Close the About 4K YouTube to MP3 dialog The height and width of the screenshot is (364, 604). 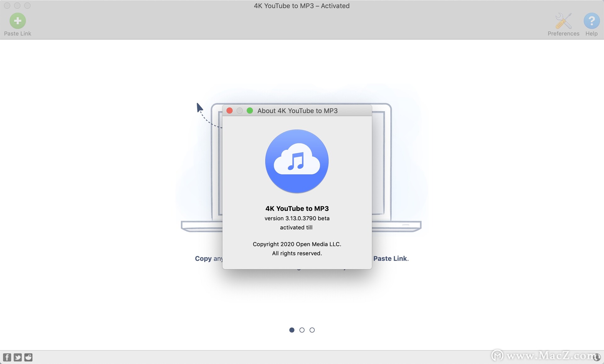coord(230,111)
